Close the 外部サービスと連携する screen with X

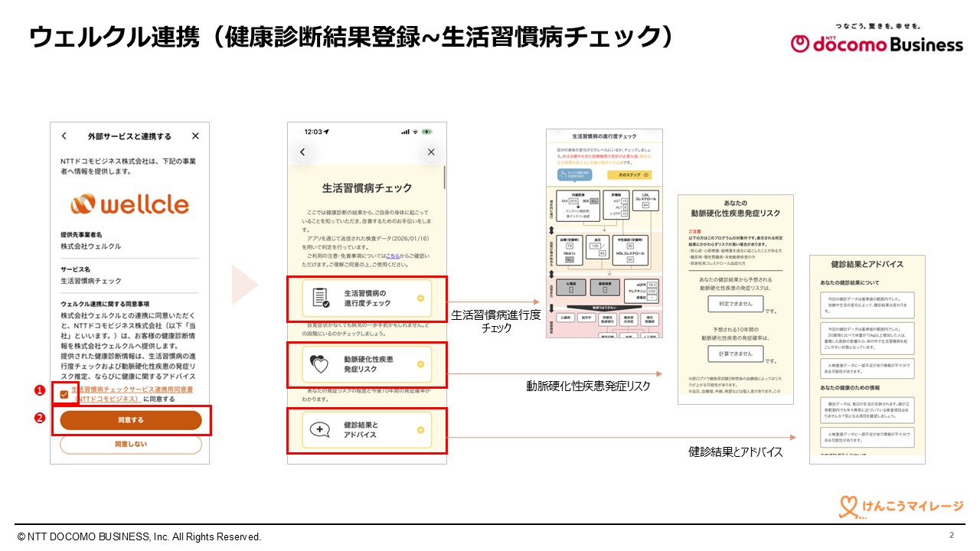click(x=195, y=136)
